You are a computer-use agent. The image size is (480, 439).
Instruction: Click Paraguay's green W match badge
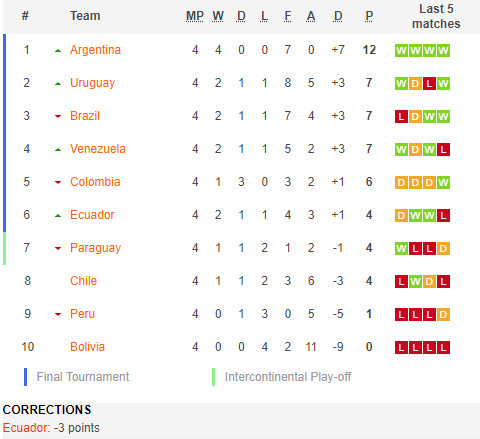pyautogui.click(x=401, y=248)
